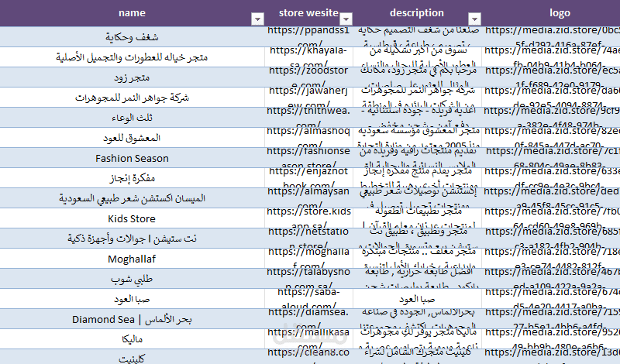620x364 pixels.
Task: Open the enjaznotbook website link
Action: point(308,178)
